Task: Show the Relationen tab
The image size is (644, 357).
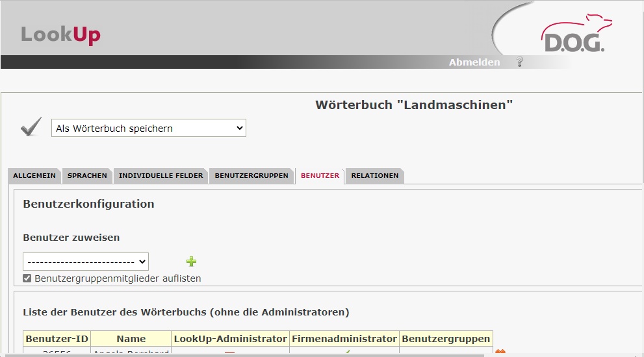Action: [375, 176]
